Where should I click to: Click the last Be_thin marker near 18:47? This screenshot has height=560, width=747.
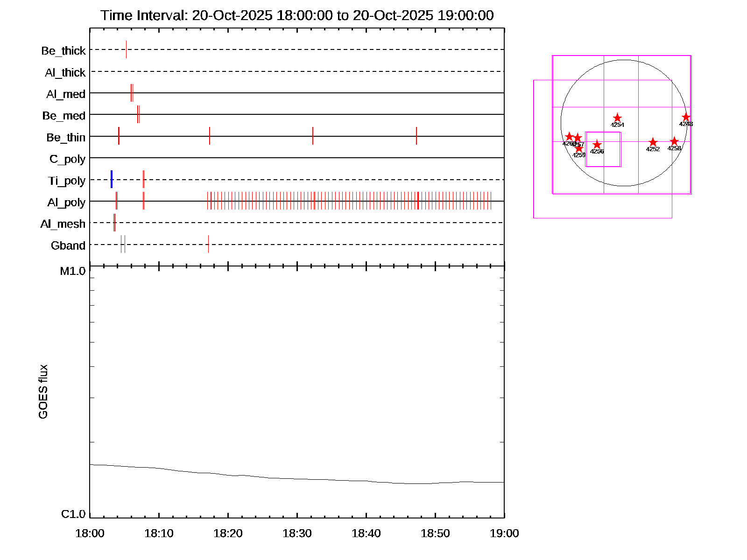pos(416,136)
